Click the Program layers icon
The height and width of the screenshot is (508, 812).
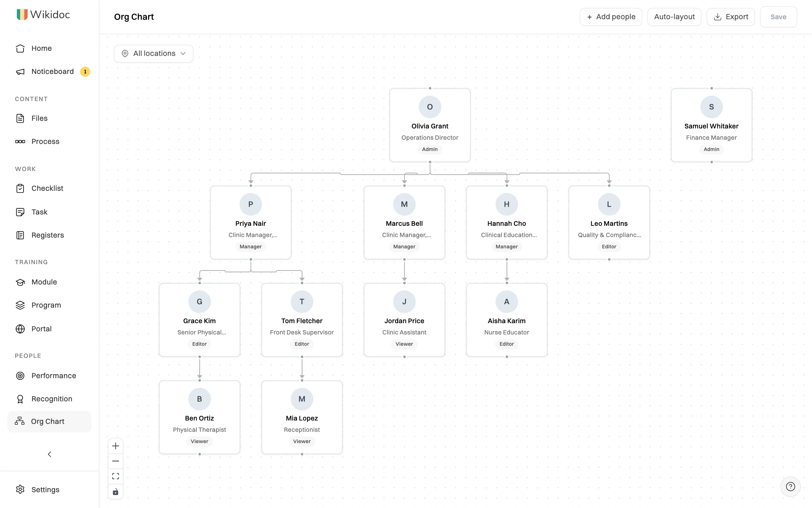pyautogui.click(x=20, y=305)
